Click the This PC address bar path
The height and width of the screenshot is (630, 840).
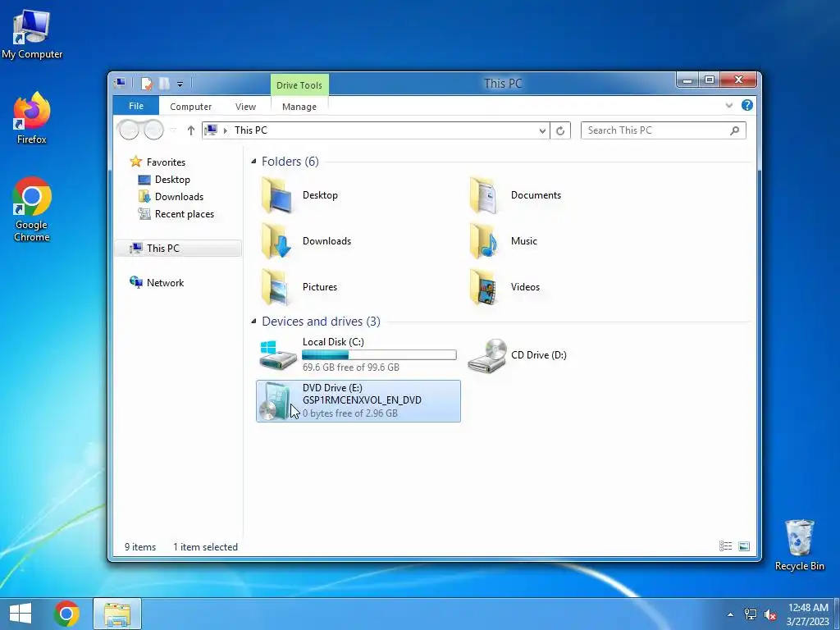click(251, 130)
